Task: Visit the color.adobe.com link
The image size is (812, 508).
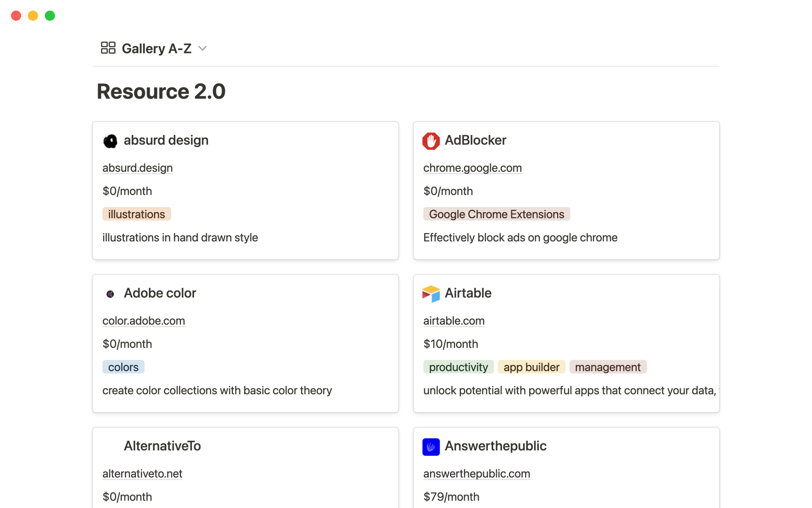Action: point(143,321)
